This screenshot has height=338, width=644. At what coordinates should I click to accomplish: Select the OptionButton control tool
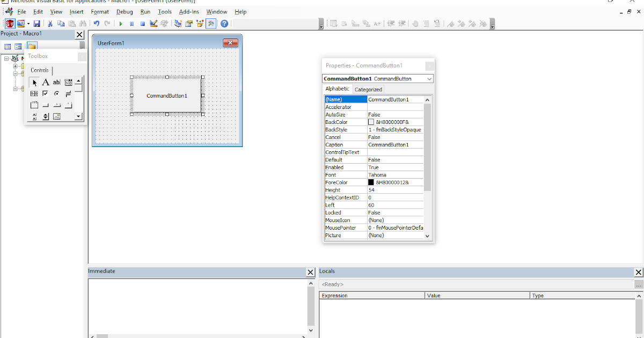[56, 93]
